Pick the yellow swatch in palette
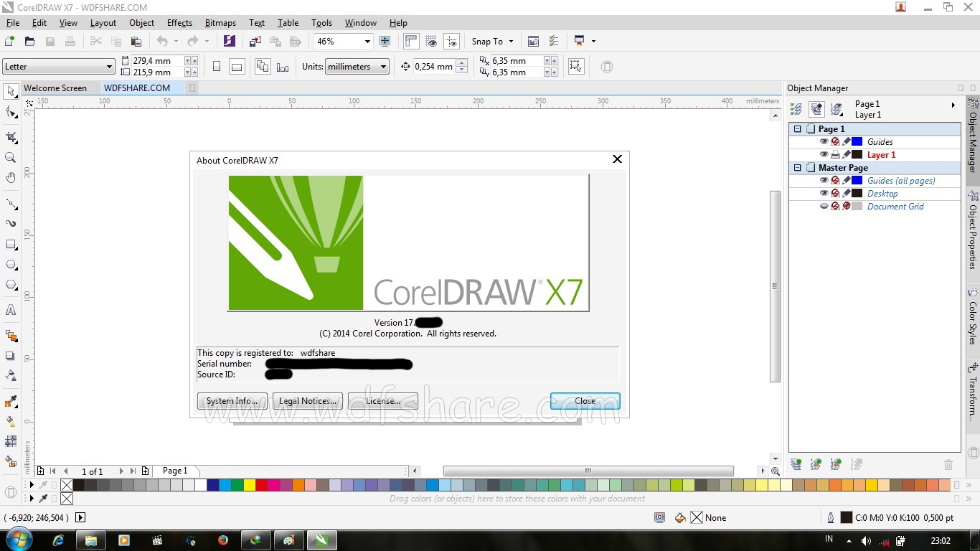 (250, 485)
